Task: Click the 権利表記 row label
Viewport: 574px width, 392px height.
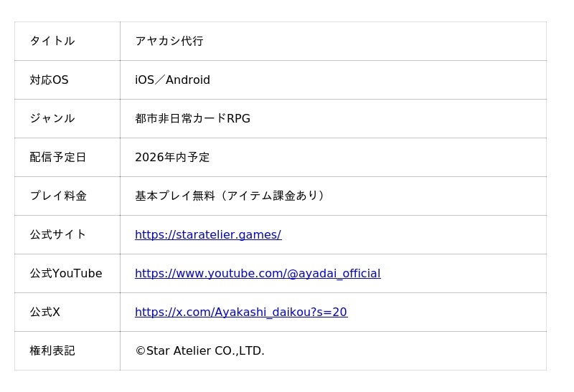Action: (52, 351)
